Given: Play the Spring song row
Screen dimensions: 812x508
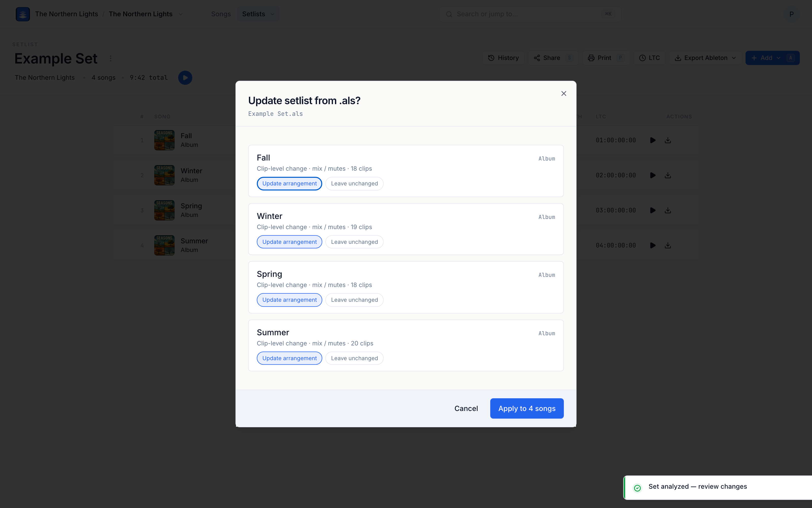Looking at the screenshot, I should click(x=653, y=210).
